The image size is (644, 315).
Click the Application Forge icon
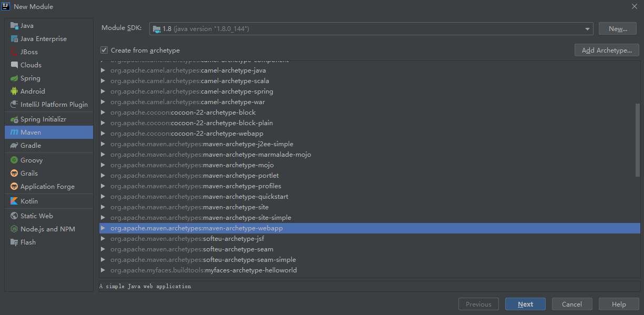(14, 187)
